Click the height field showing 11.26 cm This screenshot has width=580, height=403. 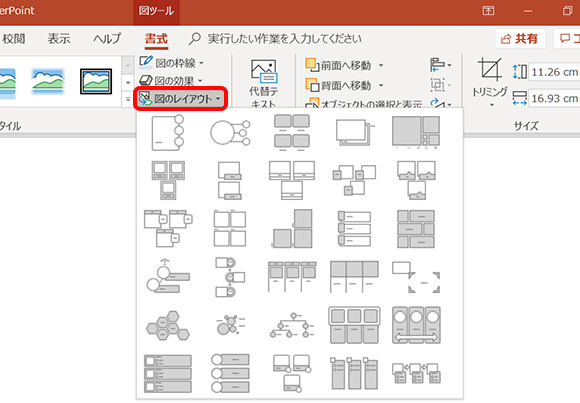[x=554, y=72]
